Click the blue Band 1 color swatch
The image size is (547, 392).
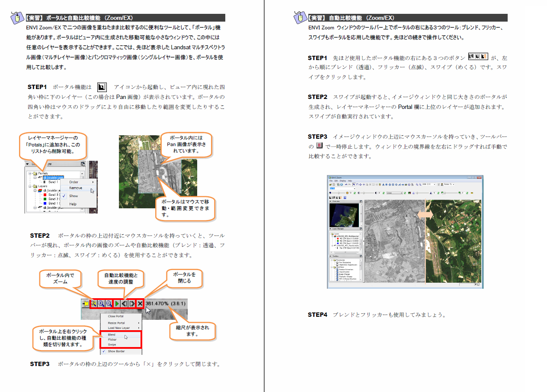pyautogui.click(x=45, y=203)
